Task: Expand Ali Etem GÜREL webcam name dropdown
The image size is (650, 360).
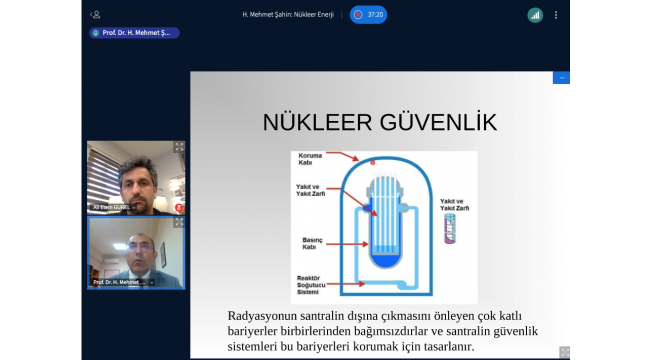Action: [133, 207]
